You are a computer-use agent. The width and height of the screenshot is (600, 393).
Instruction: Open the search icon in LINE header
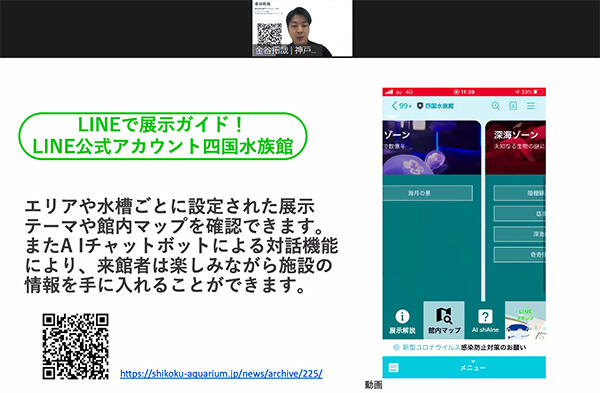[x=495, y=106]
